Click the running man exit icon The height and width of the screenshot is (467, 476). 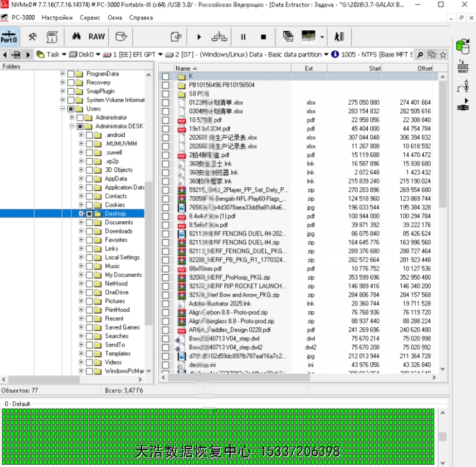click(339, 37)
